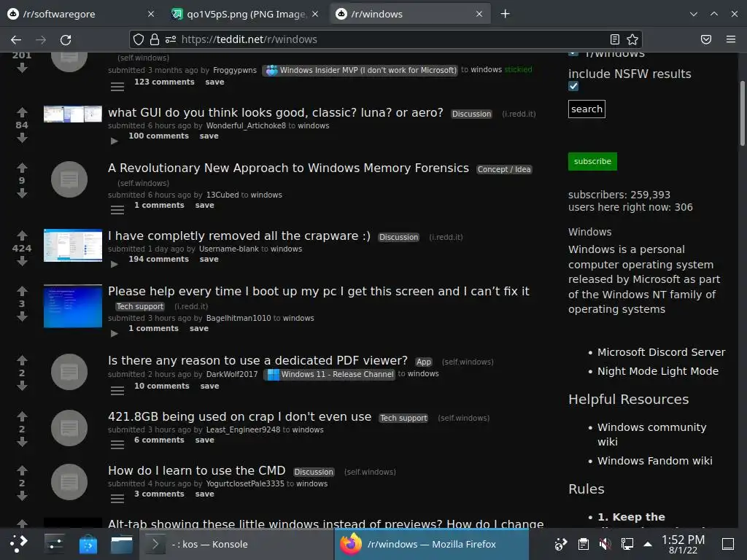Switch to the qo1V5pS.png image tab
This screenshot has width=747, height=560.
pos(245,14)
